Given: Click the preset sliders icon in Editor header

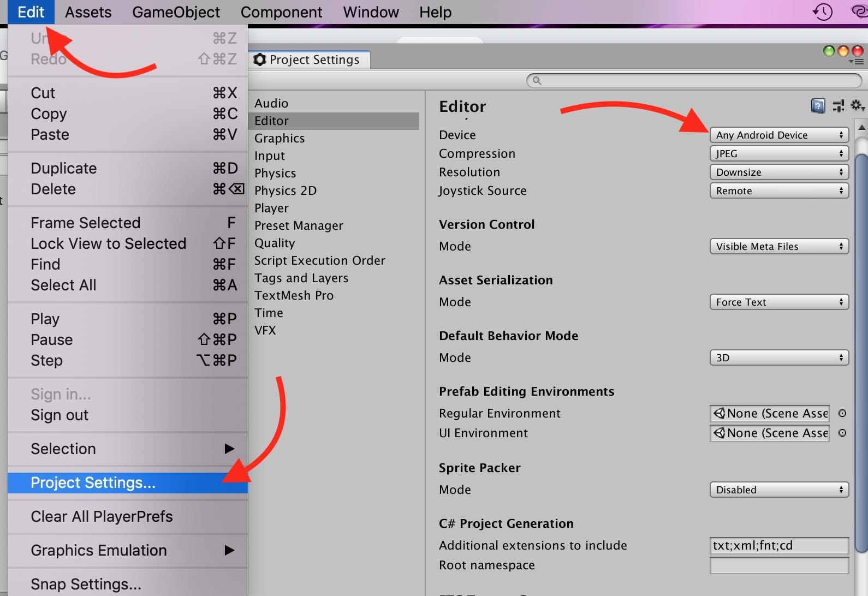Looking at the screenshot, I should point(839,105).
